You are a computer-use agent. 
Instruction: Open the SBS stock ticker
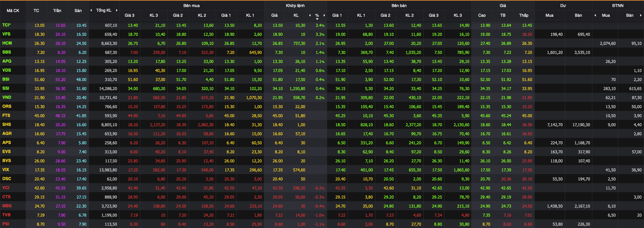pos(7,52)
